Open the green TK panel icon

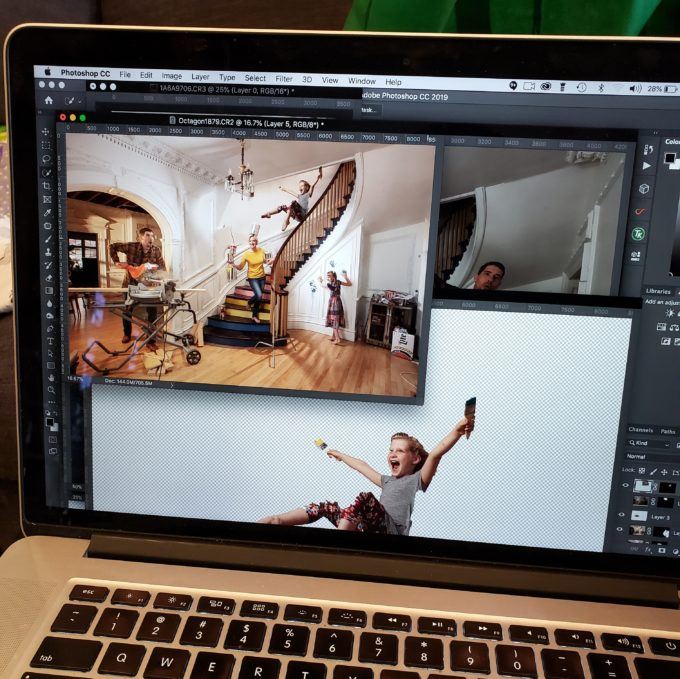638,234
